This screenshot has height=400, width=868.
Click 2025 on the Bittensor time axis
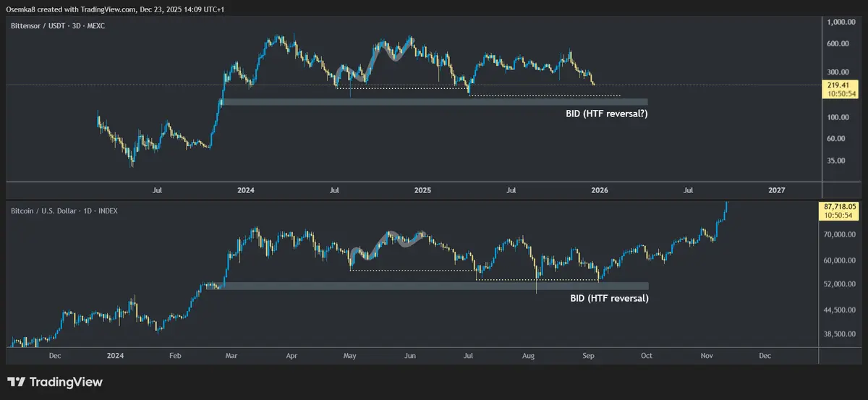pos(422,190)
